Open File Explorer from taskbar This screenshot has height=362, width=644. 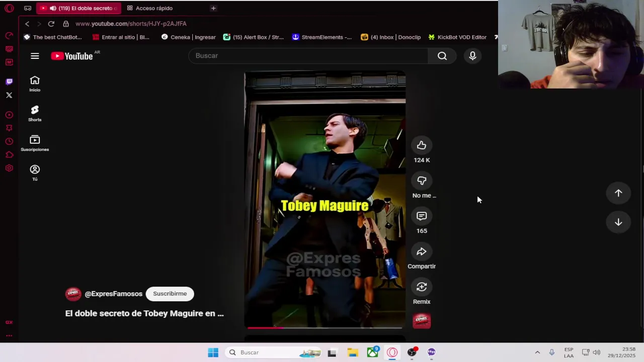click(x=352, y=352)
